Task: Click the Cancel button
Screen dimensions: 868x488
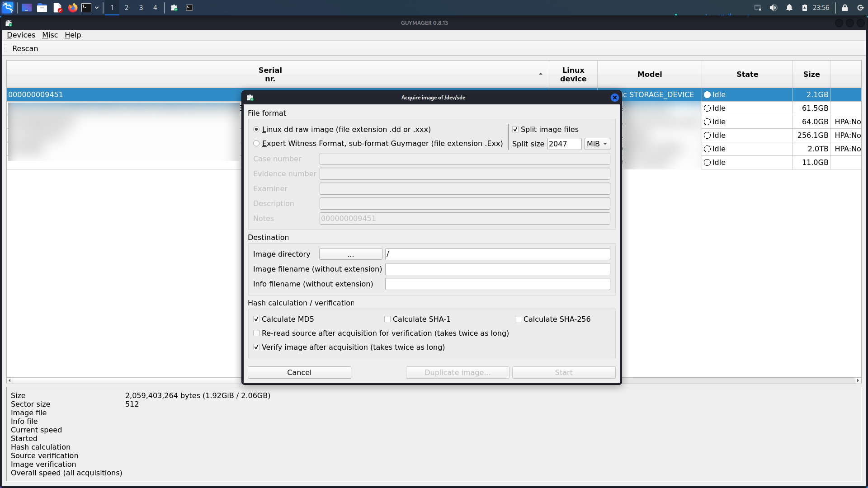Action: (299, 373)
